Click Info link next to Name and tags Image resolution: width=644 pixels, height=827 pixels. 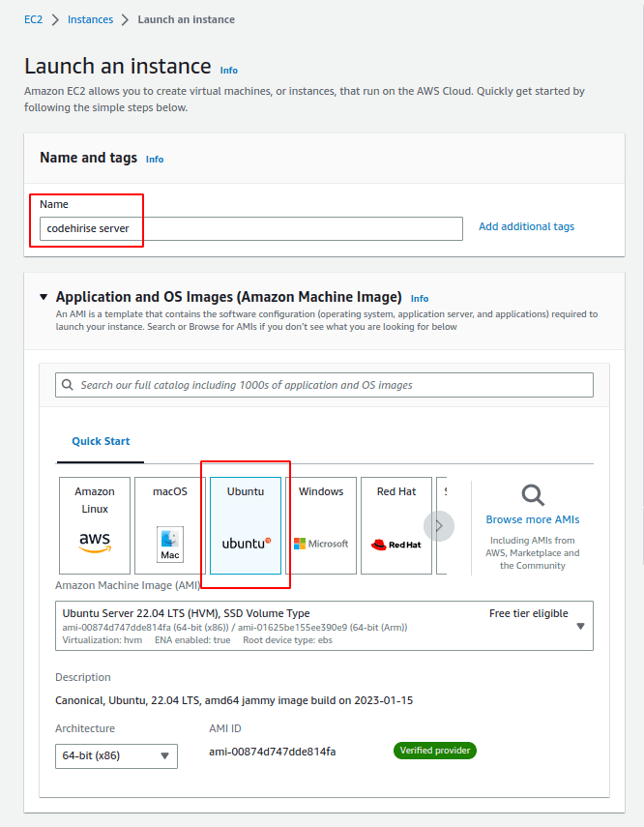(155, 159)
